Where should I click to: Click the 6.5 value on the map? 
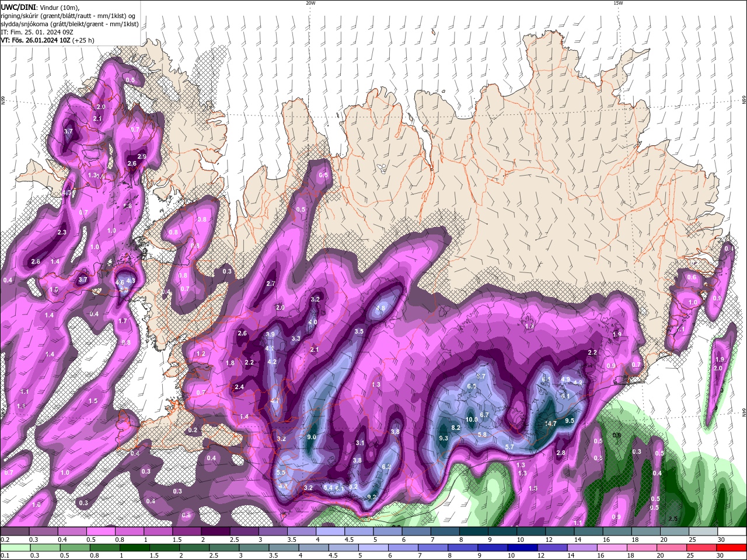click(472, 386)
